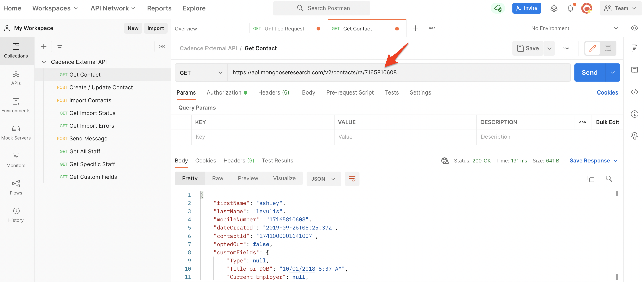Toggle the word wrap icon in response
Viewport: 644px width, 282px height.
click(x=352, y=179)
